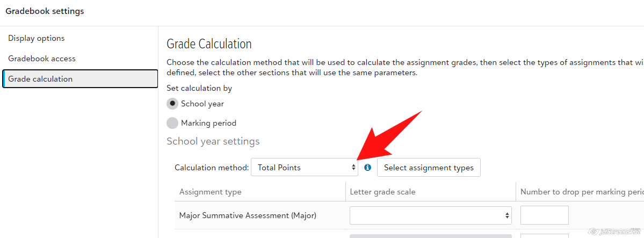
Task: Expand Major Summative Assessment letter grade scale dropdown
Action: (430, 215)
